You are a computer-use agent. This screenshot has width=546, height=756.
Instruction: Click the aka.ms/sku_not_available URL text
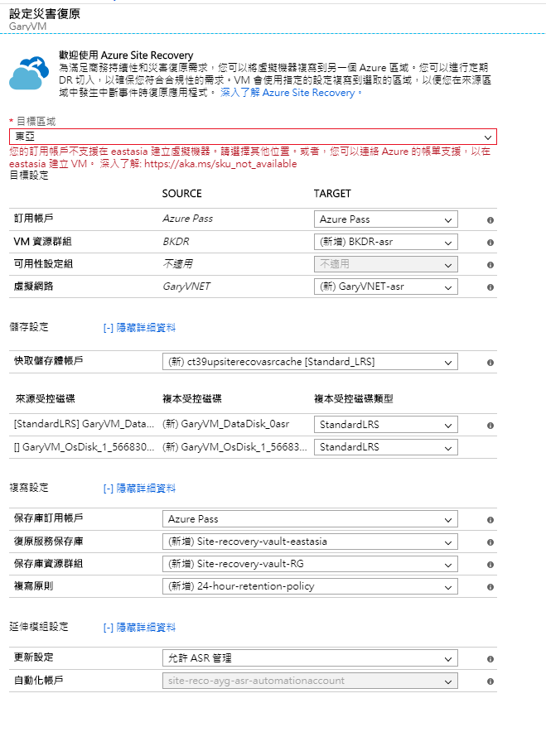(220, 164)
